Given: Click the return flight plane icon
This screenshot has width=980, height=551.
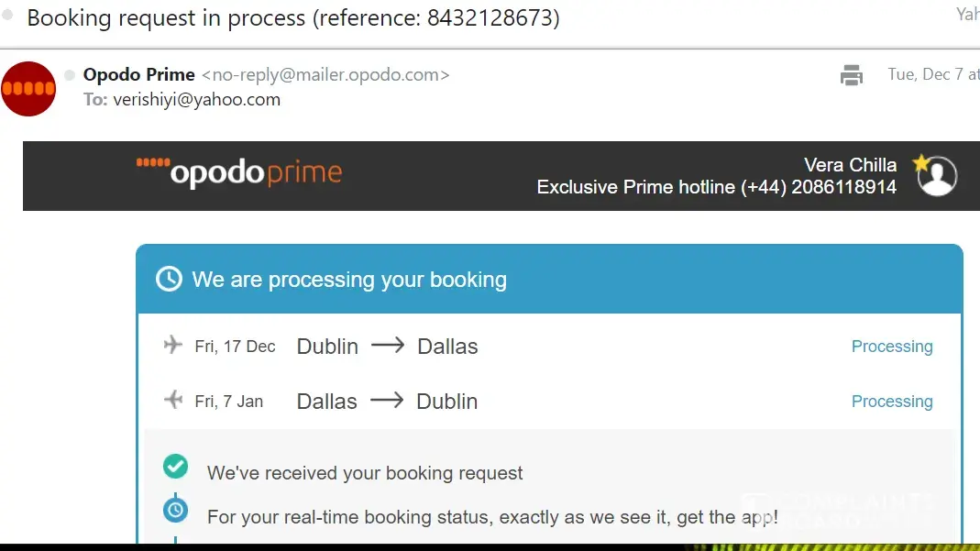Looking at the screenshot, I should [x=172, y=401].
